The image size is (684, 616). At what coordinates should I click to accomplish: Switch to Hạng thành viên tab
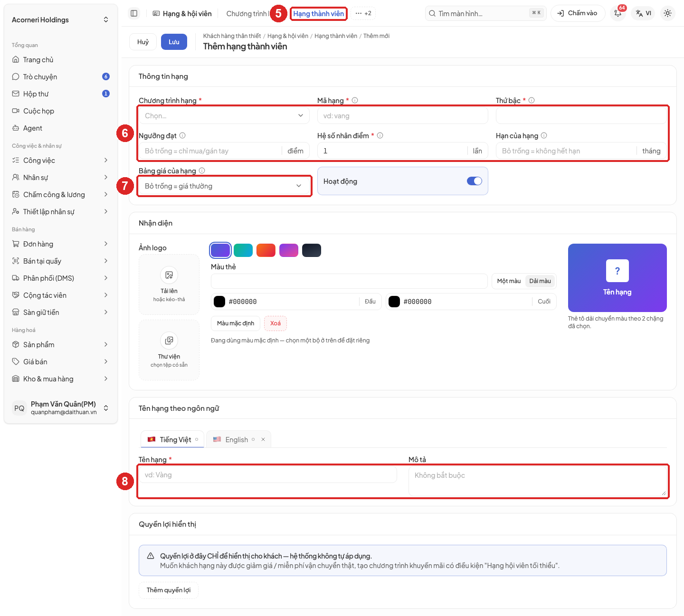point(318,14)
